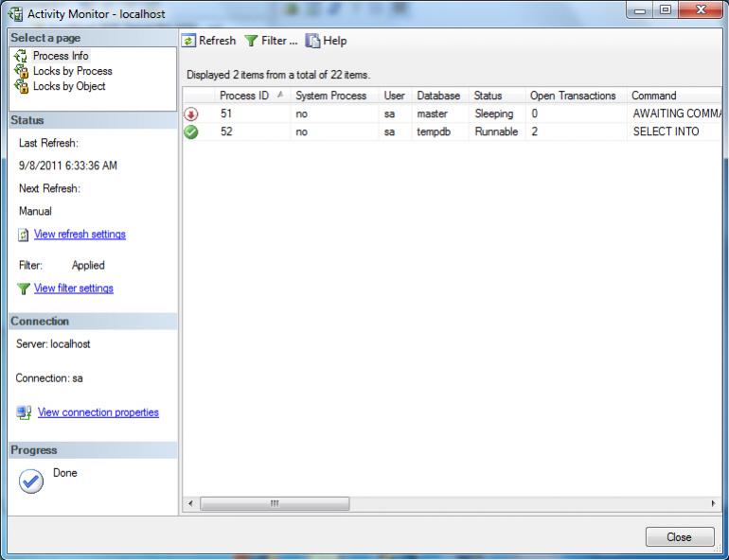Click the Open Transactions value 0
729x560 pixels.
pos(535,114)
